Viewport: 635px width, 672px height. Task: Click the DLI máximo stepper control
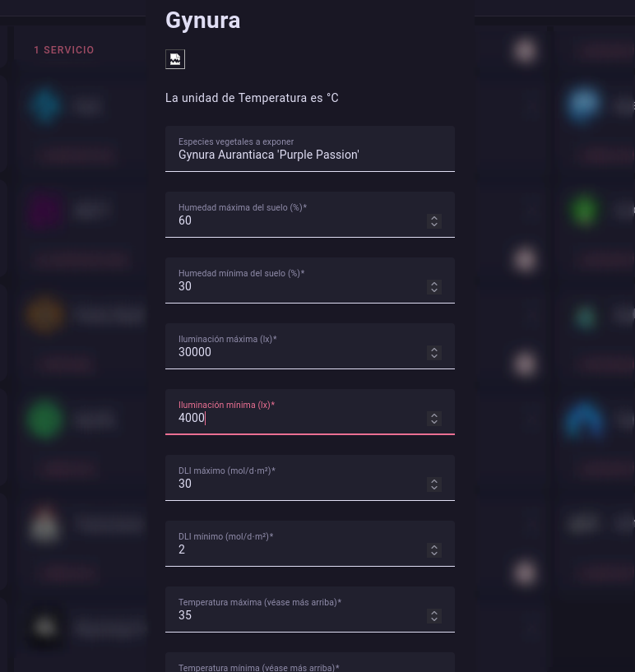(434, 484)
